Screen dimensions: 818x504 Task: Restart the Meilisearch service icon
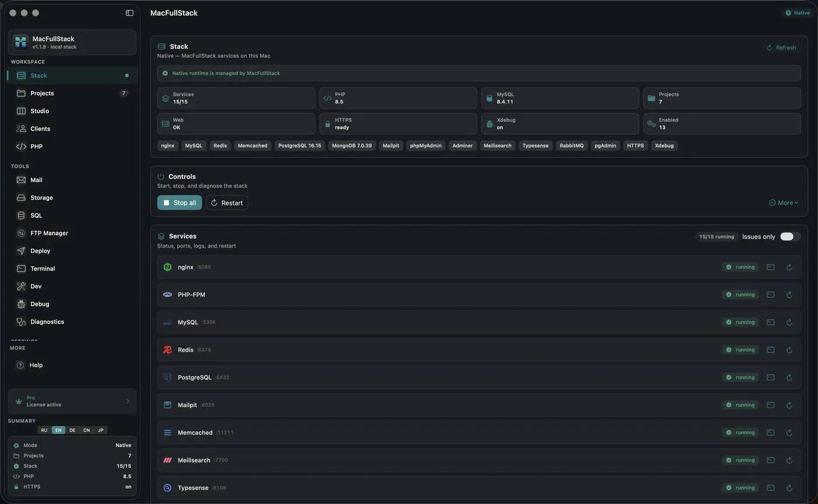tap(789, 460)
